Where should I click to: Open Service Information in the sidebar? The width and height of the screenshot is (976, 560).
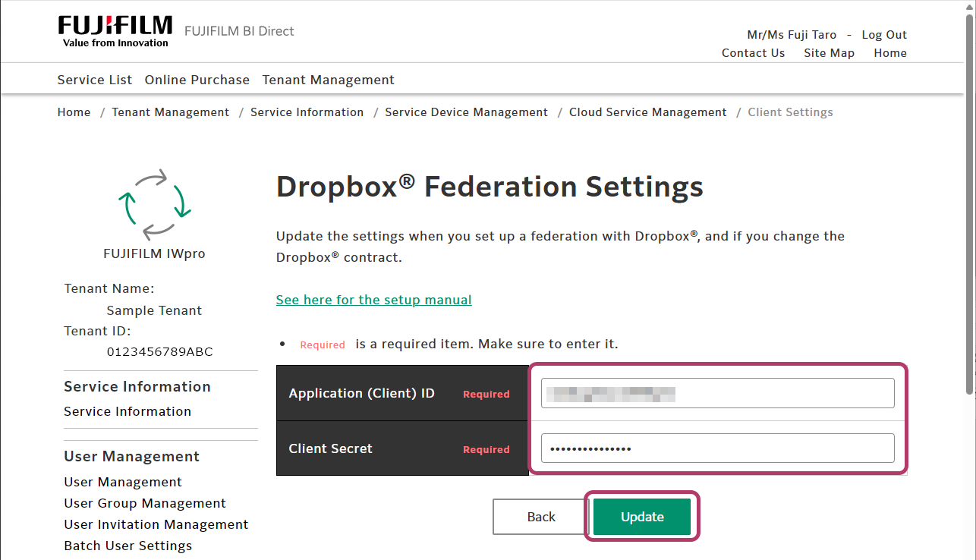[x=128, y=411]
